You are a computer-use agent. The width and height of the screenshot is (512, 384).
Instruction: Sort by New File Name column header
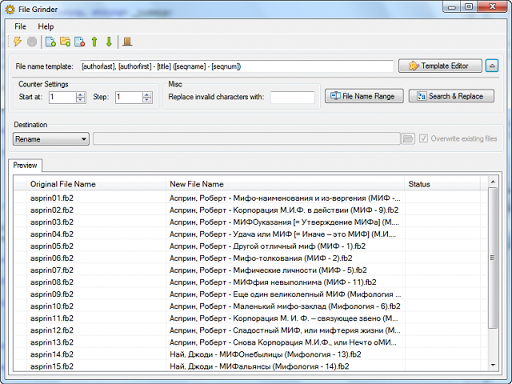click(x=285, y=184)
